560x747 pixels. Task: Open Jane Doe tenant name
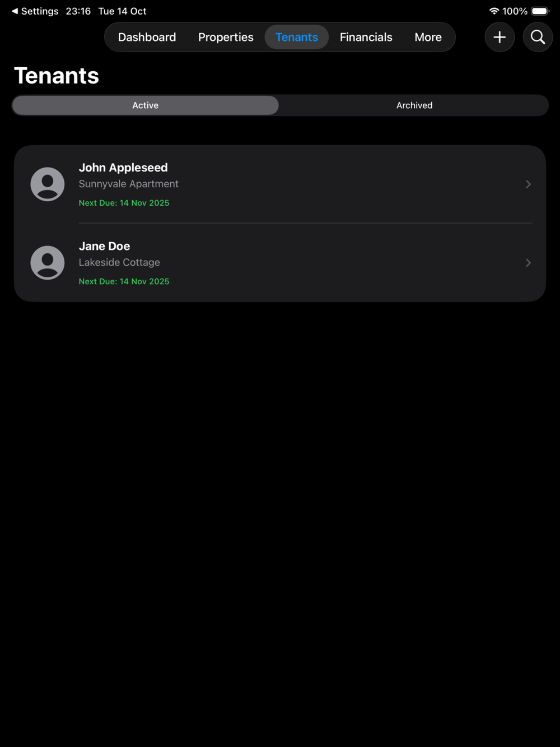pyautogui.click(x=104, y=246)
